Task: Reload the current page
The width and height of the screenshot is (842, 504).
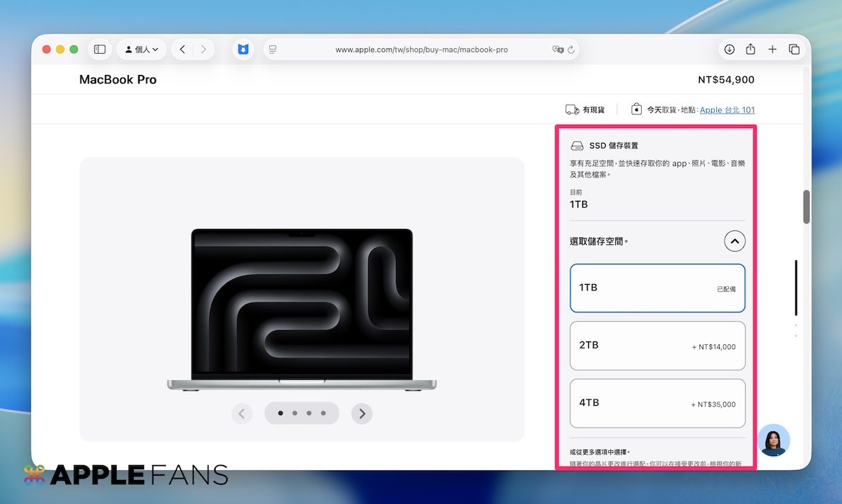Action: coord(571,50)
